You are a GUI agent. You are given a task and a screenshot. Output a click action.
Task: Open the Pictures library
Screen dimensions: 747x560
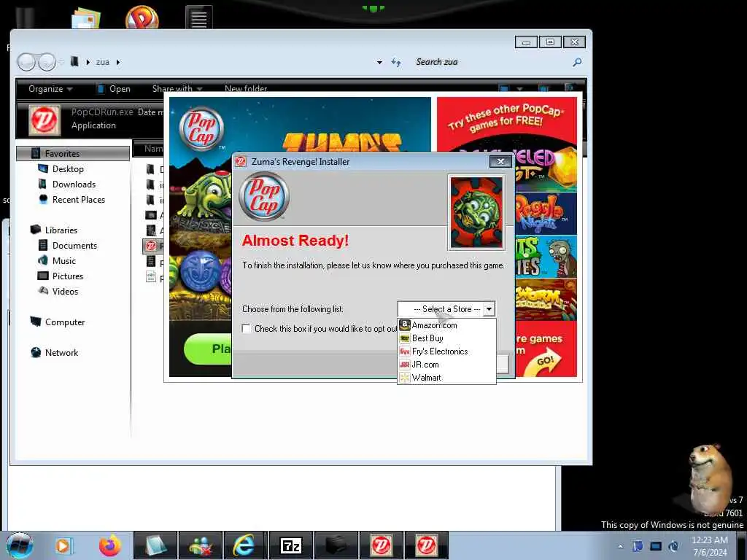coord(68,276)
